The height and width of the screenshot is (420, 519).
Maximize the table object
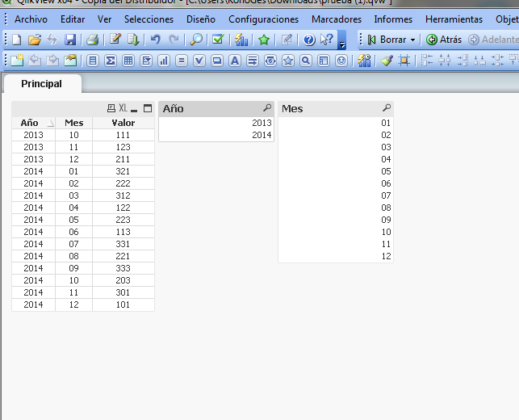[148, 108]
